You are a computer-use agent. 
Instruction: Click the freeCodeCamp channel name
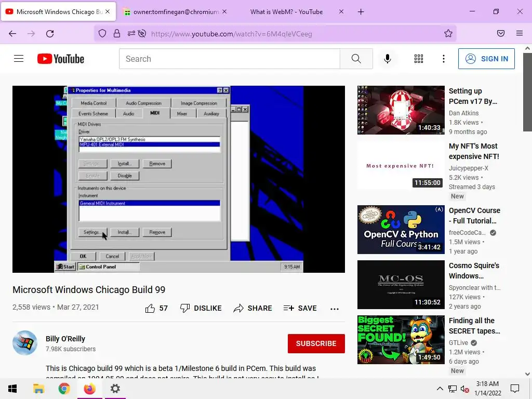pos(467,232)
